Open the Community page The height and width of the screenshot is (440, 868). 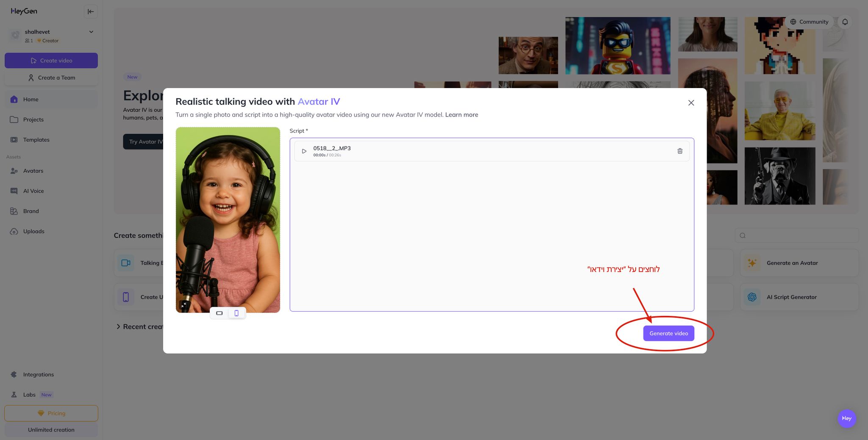tap(809, 22)
